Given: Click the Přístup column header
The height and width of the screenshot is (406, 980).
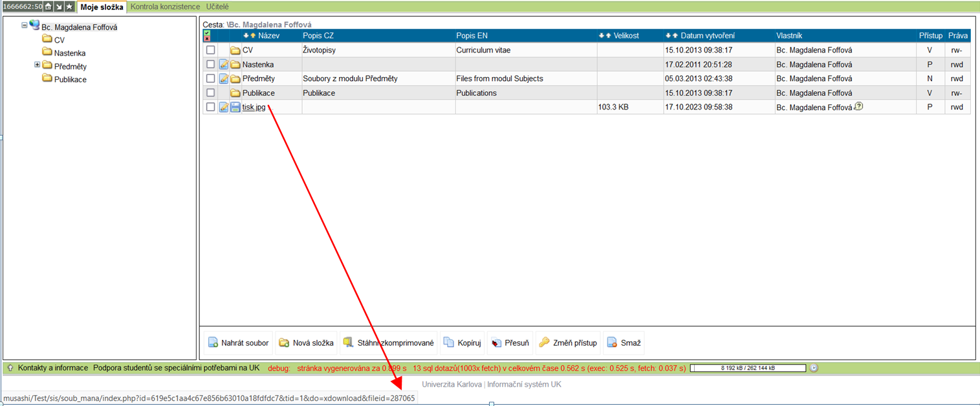Looking at the screenshot, I should [x=930, y=36].
